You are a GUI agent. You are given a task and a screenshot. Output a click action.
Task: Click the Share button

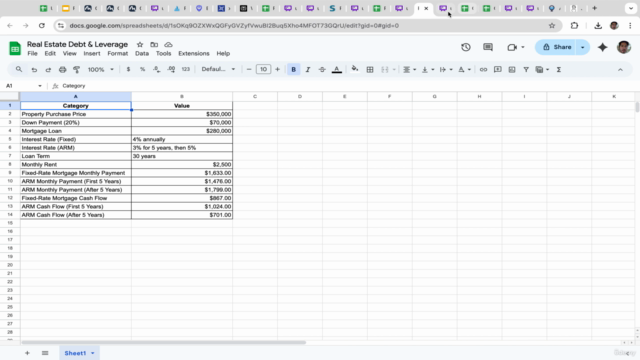pos(556,47)
